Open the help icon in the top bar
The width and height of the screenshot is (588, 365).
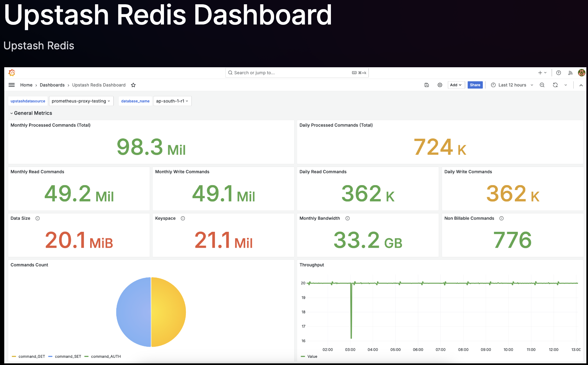559,72
